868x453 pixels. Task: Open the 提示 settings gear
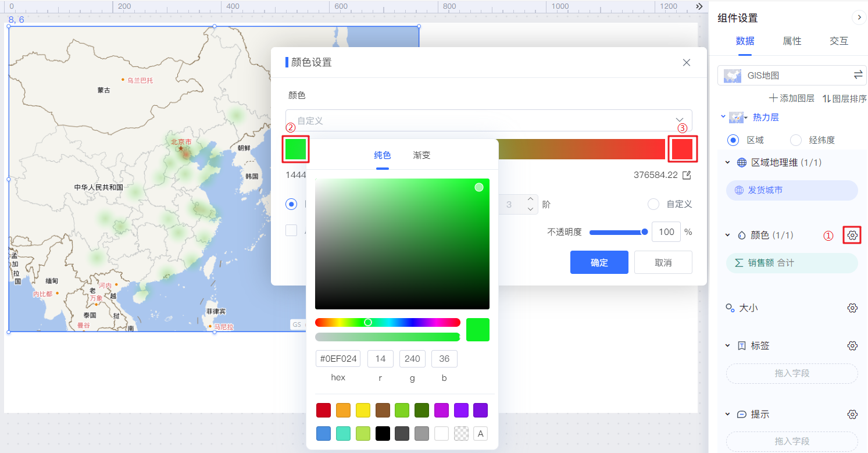[852, 414]
